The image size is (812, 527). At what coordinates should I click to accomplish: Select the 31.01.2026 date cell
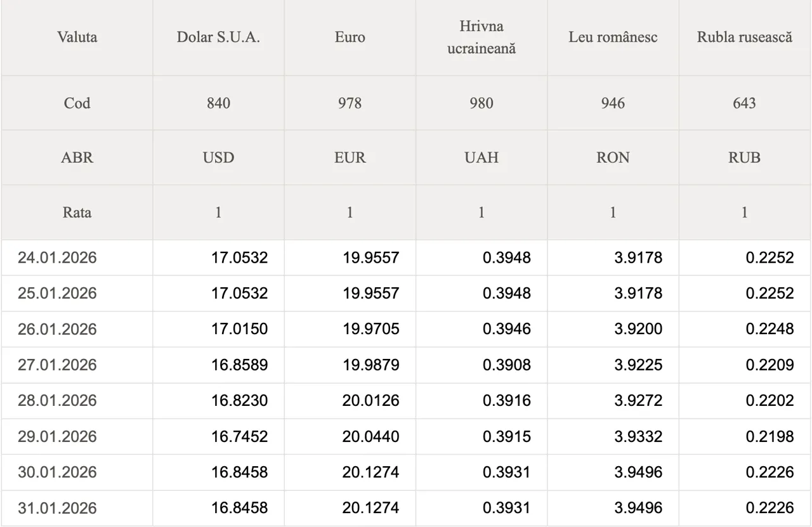57,508
